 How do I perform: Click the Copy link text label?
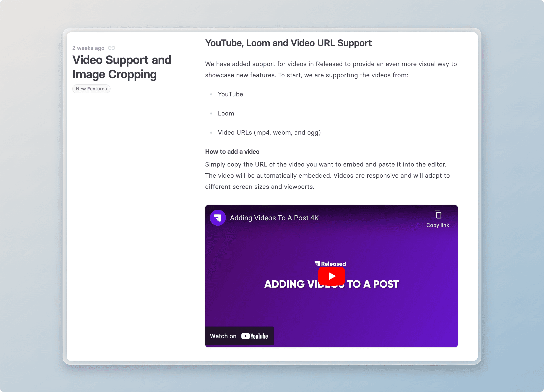(437, 225)
